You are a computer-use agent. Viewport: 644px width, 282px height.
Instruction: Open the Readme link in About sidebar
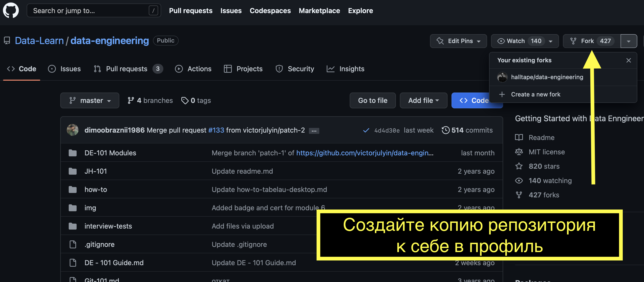click(535, 138)
